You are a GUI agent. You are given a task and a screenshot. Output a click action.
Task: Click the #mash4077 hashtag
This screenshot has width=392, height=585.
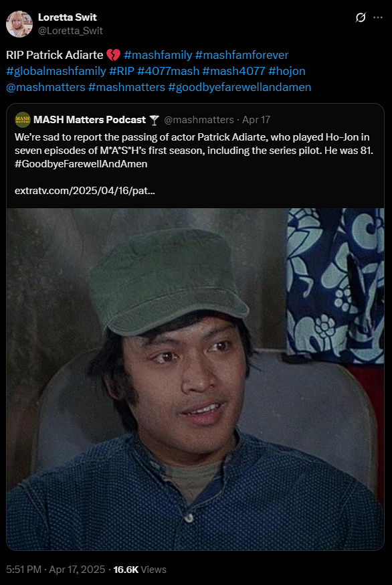233,71
